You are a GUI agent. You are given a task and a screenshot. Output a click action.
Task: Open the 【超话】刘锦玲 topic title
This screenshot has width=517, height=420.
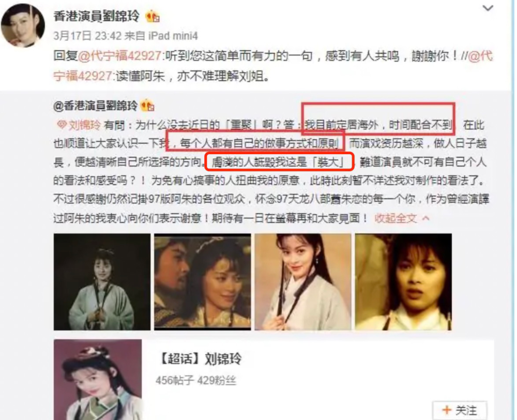point(201,358)
